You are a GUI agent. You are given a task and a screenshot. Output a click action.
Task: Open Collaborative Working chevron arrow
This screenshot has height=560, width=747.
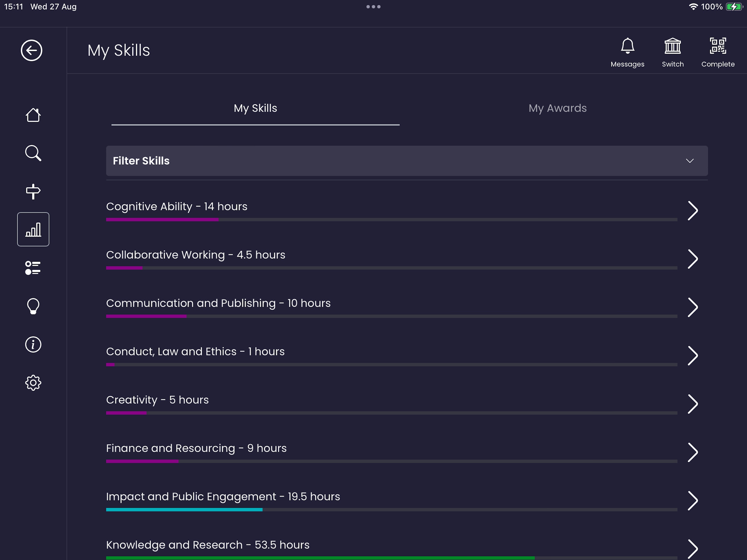click(693, 259)
